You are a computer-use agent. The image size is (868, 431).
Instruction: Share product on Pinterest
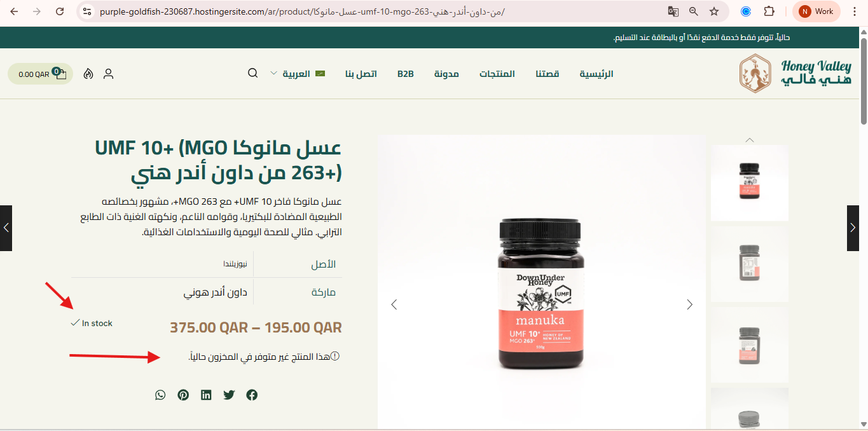[x=183, y=395]
